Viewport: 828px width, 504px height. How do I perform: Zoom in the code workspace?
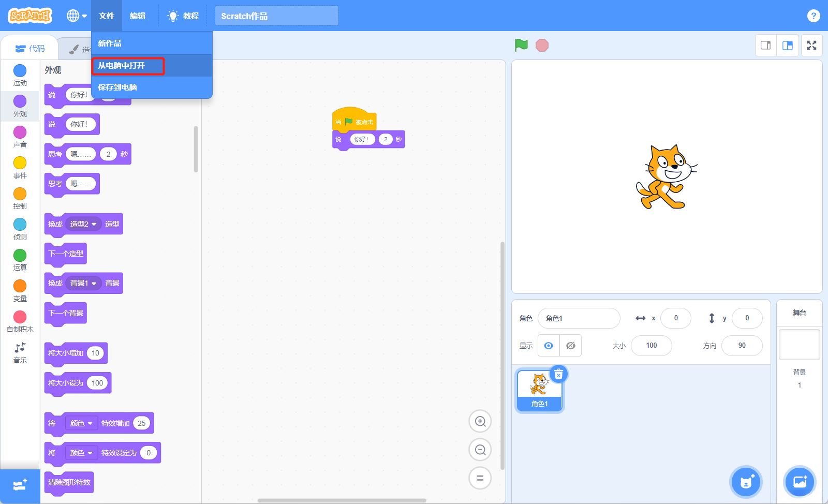coord(480,421)
